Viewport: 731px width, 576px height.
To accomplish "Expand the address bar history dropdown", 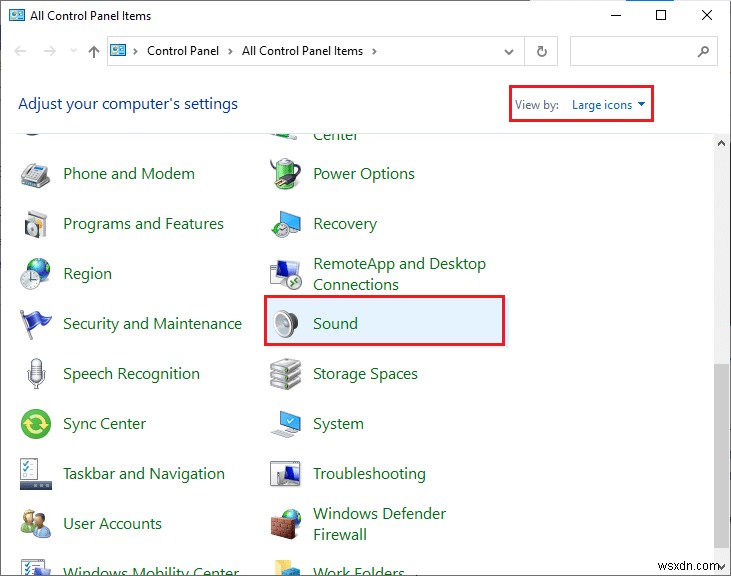I will click(x=510, y=51).
